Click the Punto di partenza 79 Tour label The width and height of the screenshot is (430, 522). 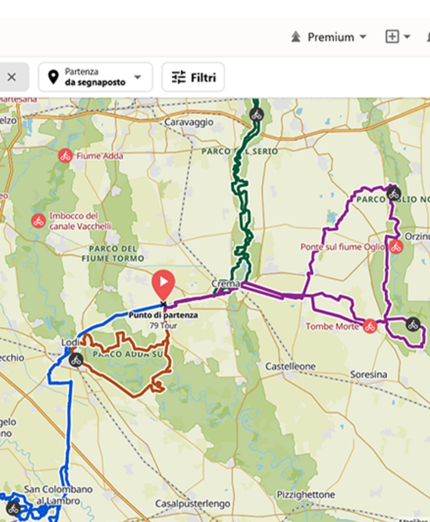pyautogui.click(x=163, y=320)
